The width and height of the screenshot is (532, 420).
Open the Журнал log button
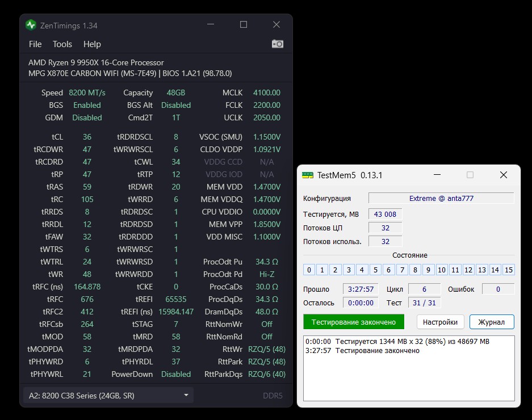[491, 322]
